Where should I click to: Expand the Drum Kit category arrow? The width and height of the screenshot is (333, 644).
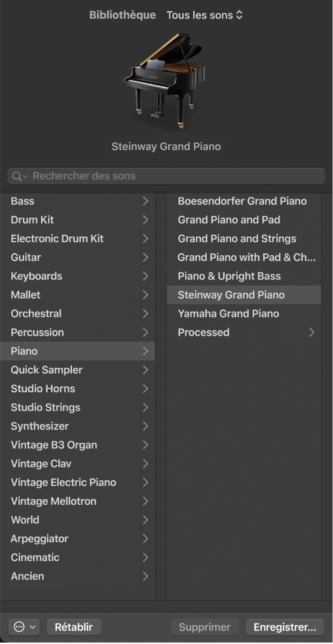point(145,220)
